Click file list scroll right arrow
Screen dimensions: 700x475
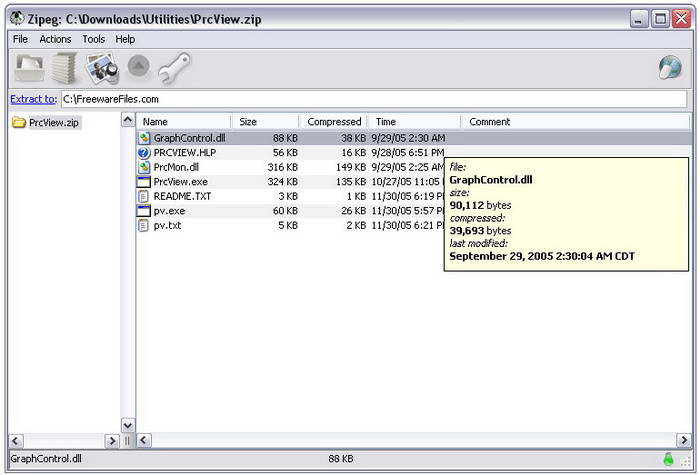click(684, 441)
